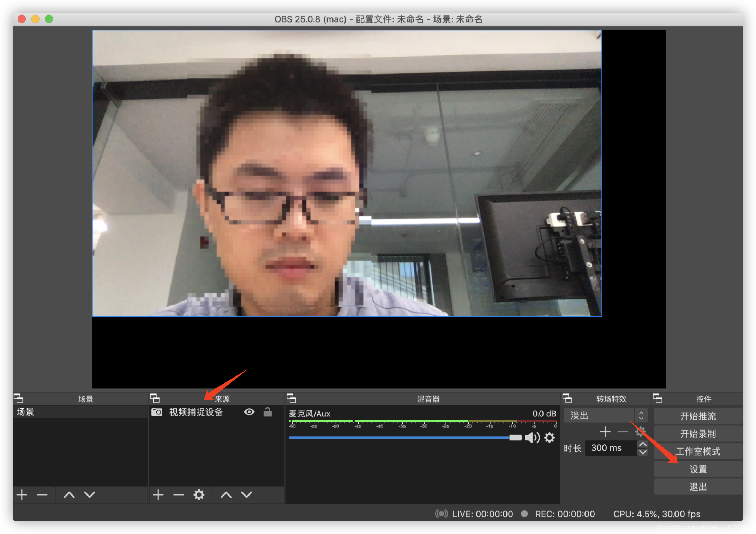Increase transition duration with up stepper

(643, 444)
